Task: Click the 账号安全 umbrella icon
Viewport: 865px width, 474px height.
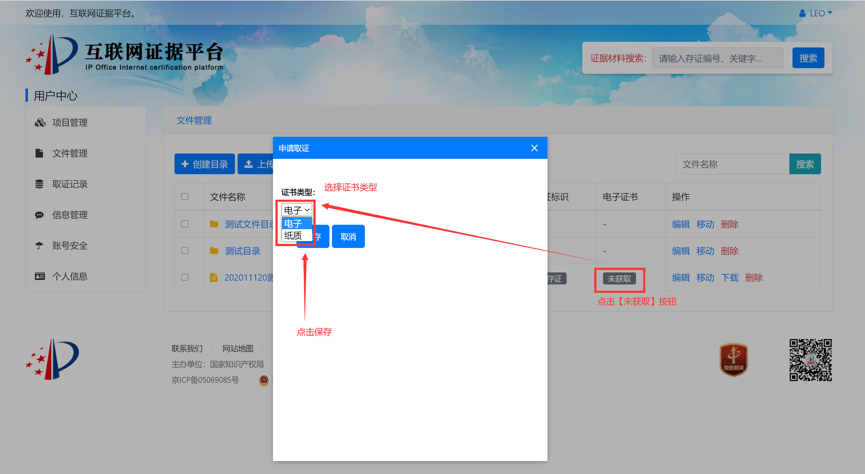Action: [x=40, y=246]
